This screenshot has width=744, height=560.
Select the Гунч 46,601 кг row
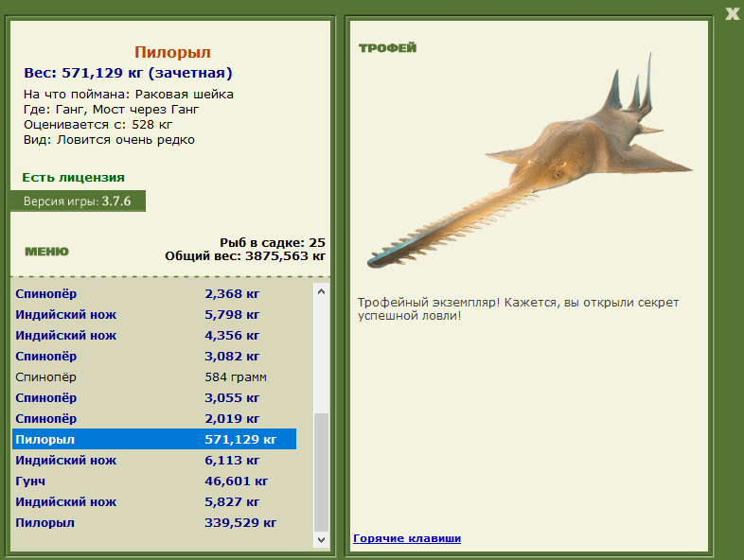[154, 481]
